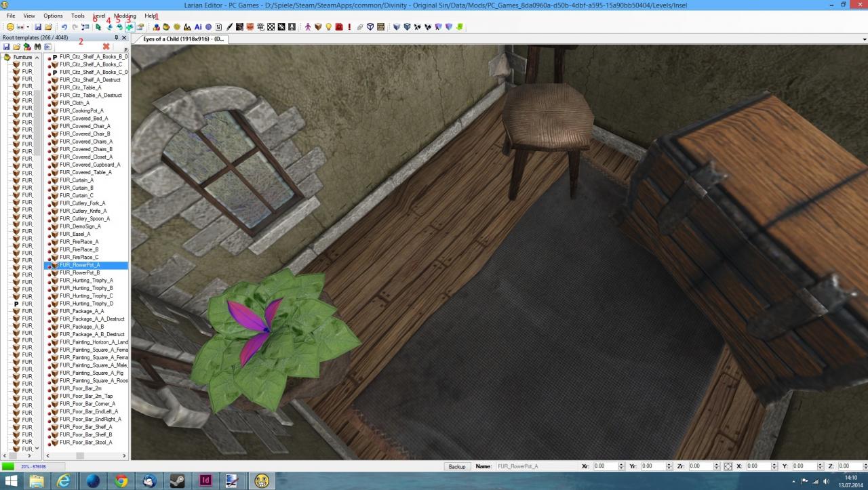Screen dimensions: 868x490
Task: Open the Modding menu
Action: pos(125,16)
